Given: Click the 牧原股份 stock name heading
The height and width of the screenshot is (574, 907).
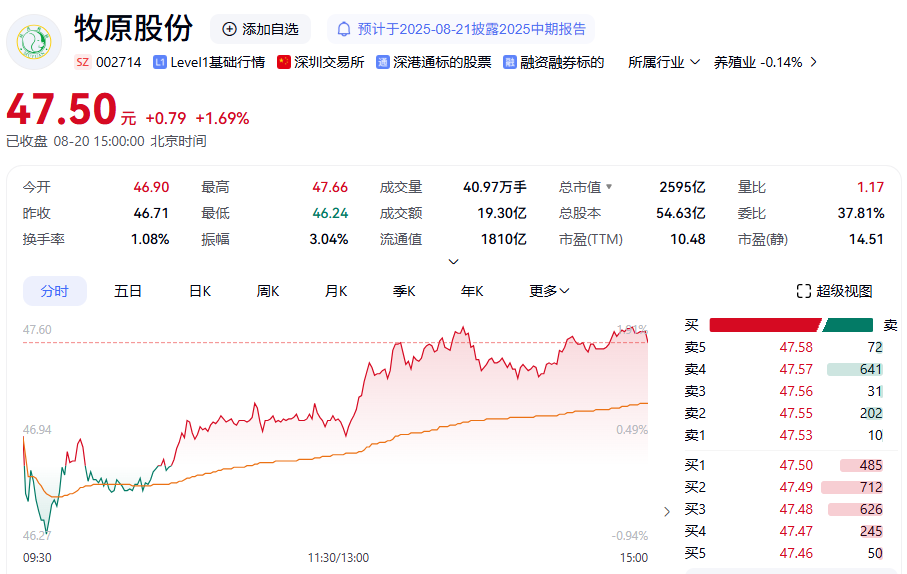Looking at the screenshot, I should point(134,28).
